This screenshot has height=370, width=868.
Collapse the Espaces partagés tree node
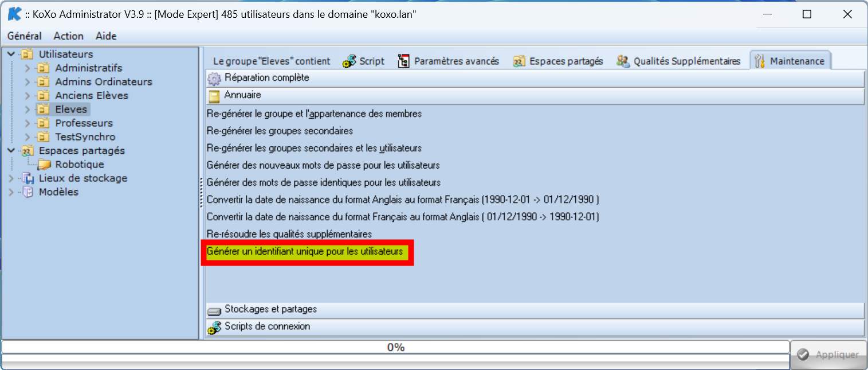point(11,151)
